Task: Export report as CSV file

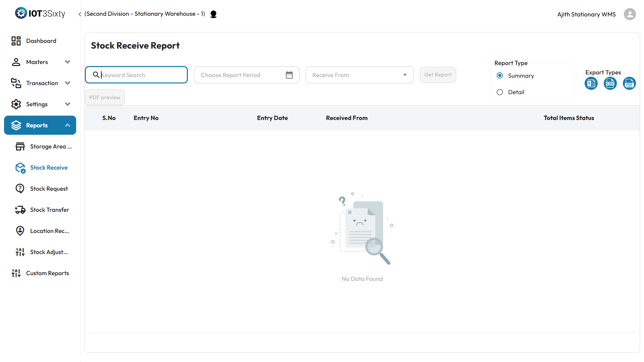Action: pos(610,83)
